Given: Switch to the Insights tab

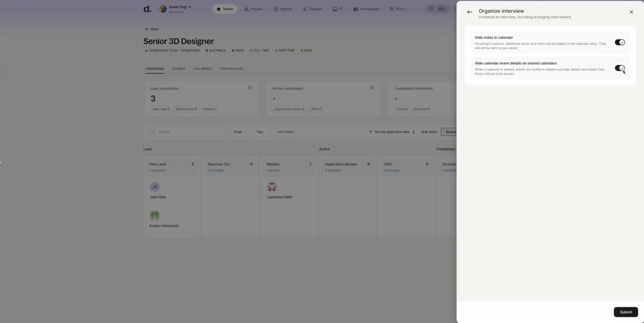Looking at the screenshot, I should [x=179, y=69].
